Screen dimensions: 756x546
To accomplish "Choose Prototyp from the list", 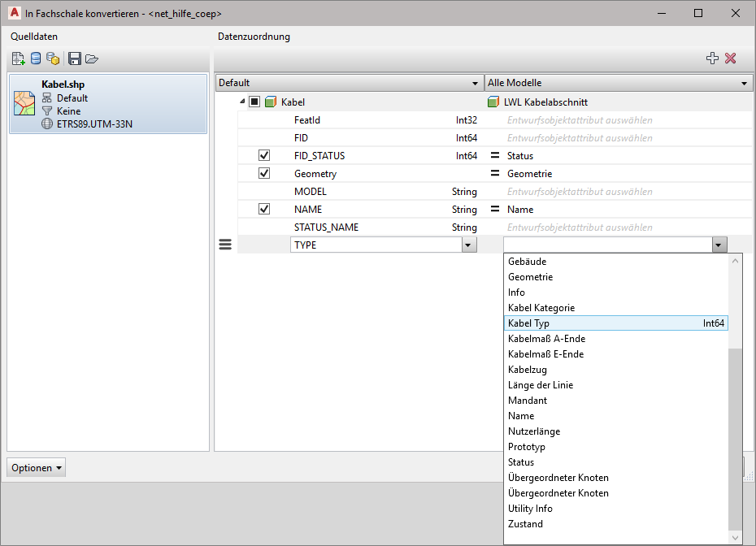I will click(x=615, y=446).
